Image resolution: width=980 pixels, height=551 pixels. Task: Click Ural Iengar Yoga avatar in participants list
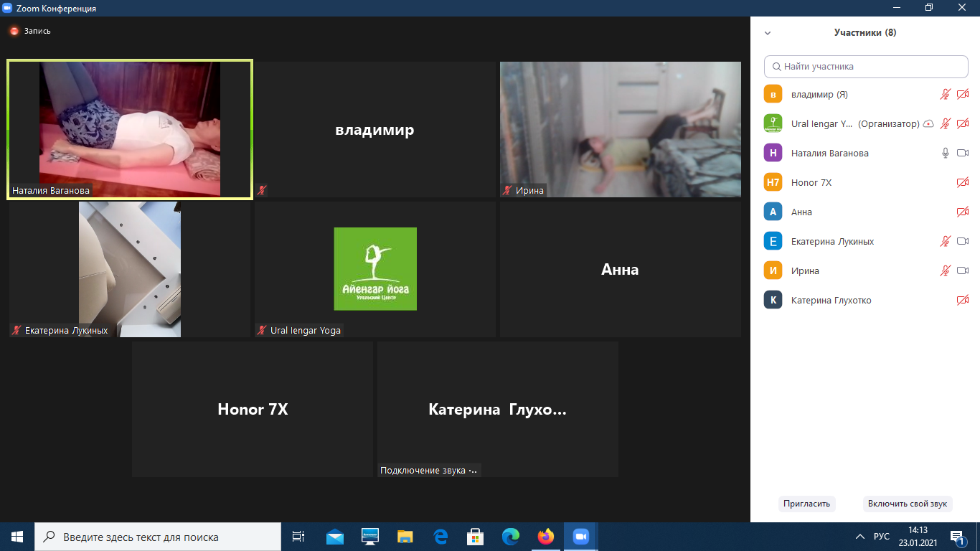(x=773, y=123)
